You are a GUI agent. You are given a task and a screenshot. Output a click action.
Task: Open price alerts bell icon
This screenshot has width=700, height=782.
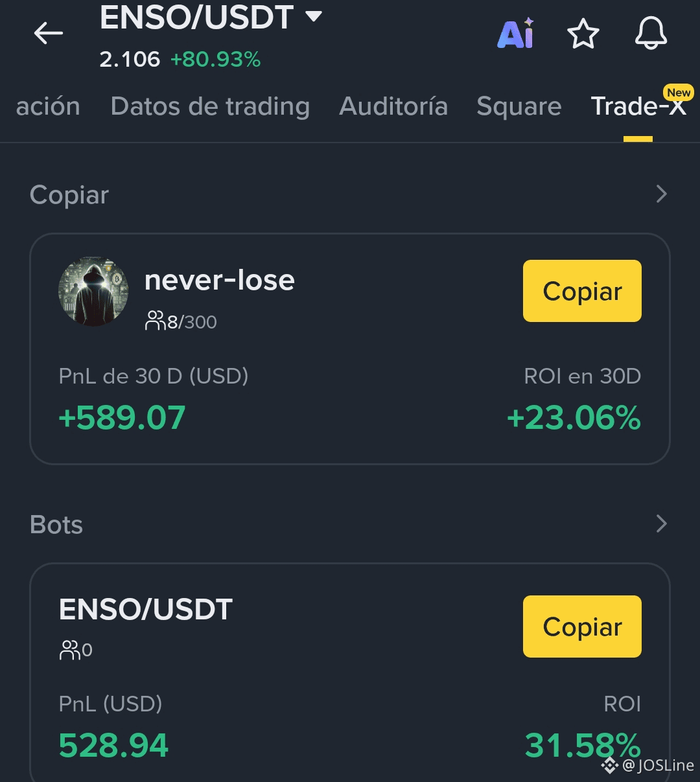click(x=651, y=34)
